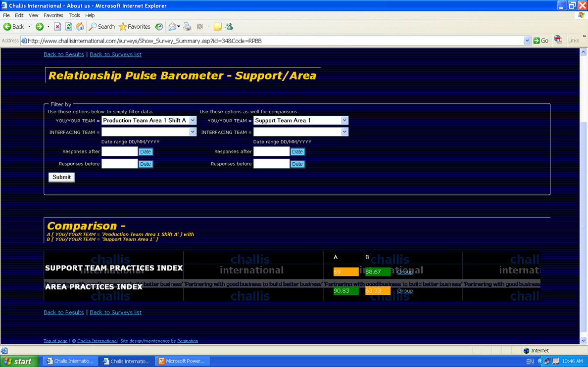Image resolution: width=588 pixels, height=367 pixels.
Task: Switch to Microsoft PowerPoint taskbar button
Action: 182,361
